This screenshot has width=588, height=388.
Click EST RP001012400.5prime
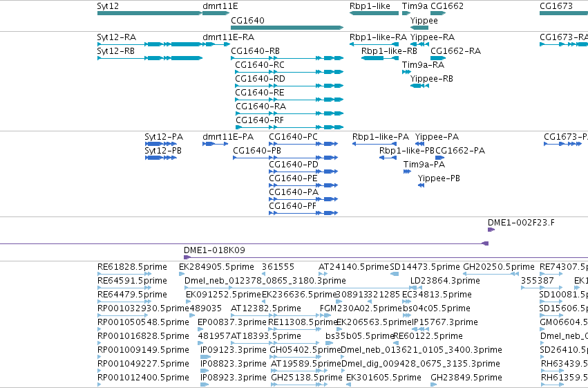point(99,385)
